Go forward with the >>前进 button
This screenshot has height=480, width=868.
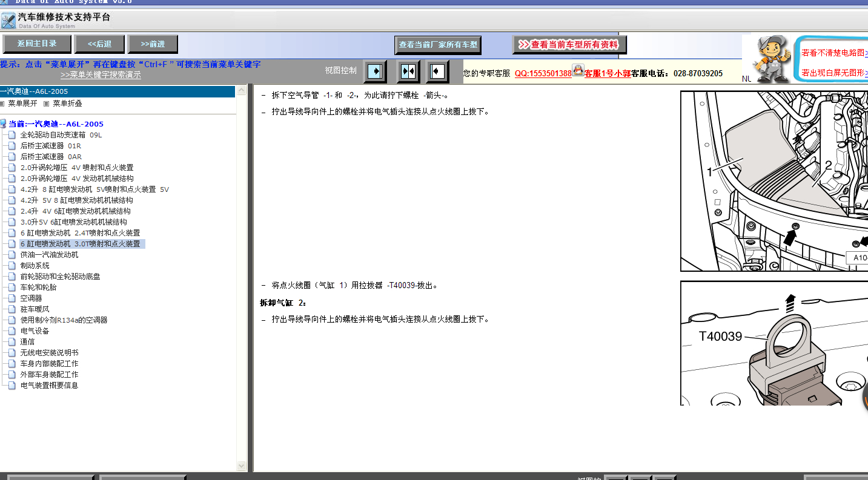click(x=153, y=44)
